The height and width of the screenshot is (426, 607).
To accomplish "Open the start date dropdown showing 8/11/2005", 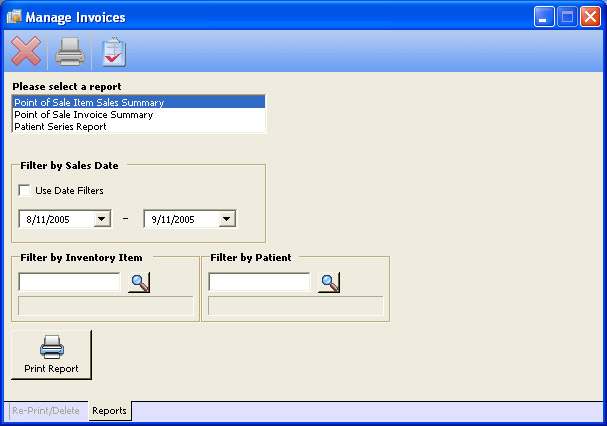I will coord(101,219).
